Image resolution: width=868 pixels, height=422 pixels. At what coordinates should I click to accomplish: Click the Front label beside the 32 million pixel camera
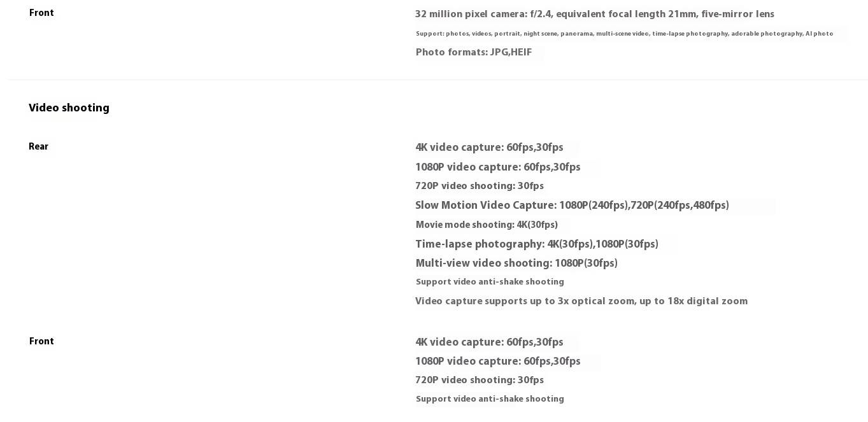click(x=41, y=13)
